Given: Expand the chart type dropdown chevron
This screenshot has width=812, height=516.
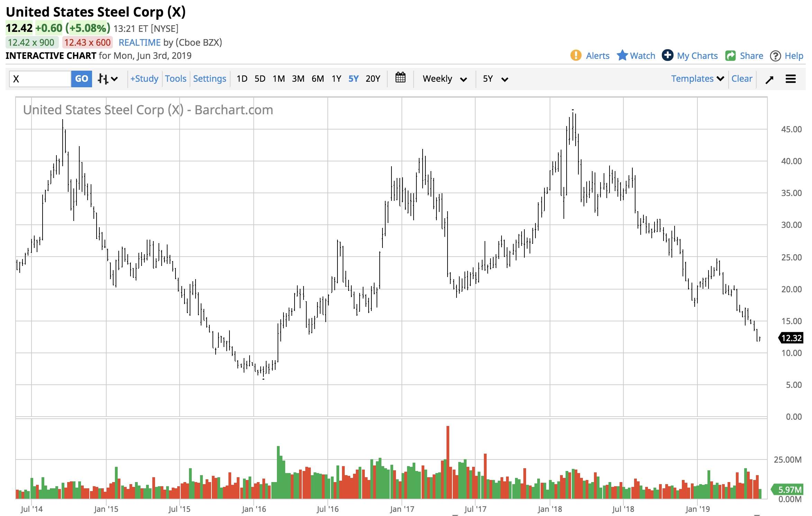Looking at the screenshot, I should click(115, 79).
